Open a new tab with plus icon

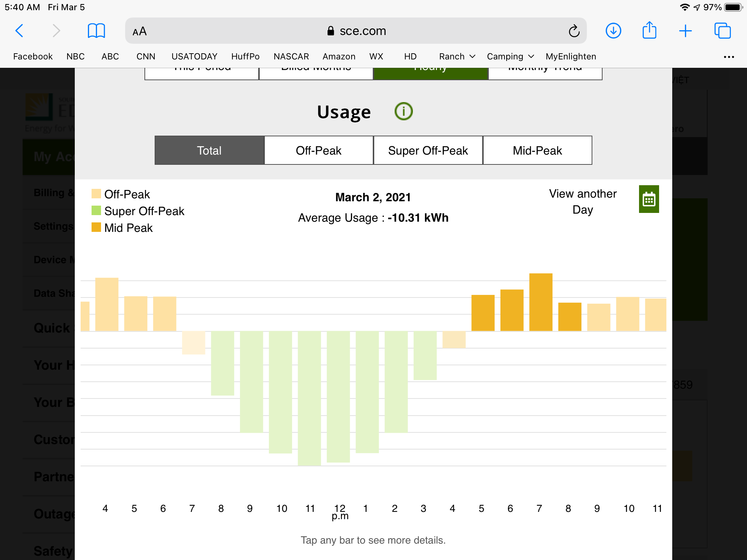[685, 31]
